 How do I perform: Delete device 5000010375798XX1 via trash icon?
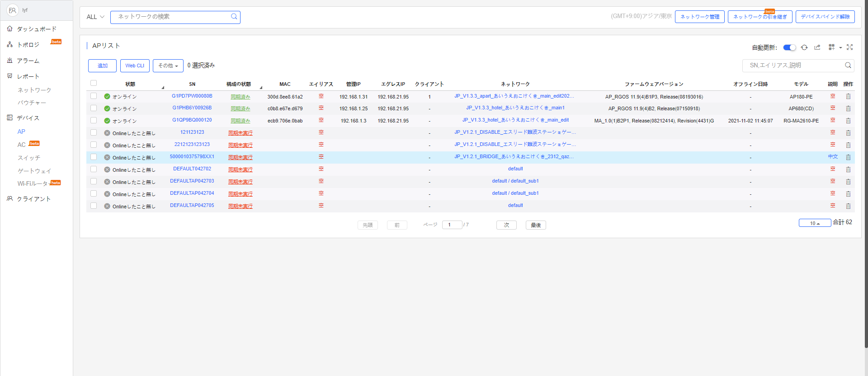pos(848,157)
